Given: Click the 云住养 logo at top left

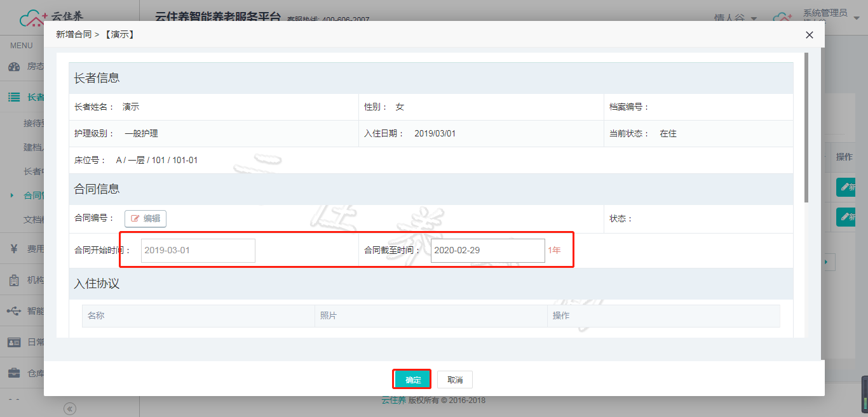Looking at the screenshot, I should tap(51, 17).
